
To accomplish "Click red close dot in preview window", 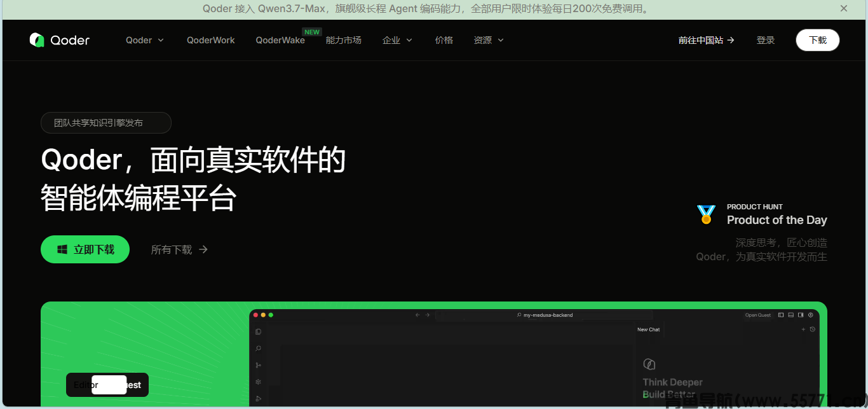I will tap(256, 315).
